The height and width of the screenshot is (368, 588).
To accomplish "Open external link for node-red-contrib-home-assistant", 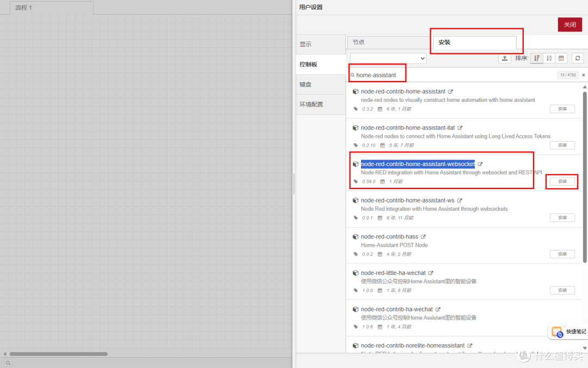I will click(451, 91).
